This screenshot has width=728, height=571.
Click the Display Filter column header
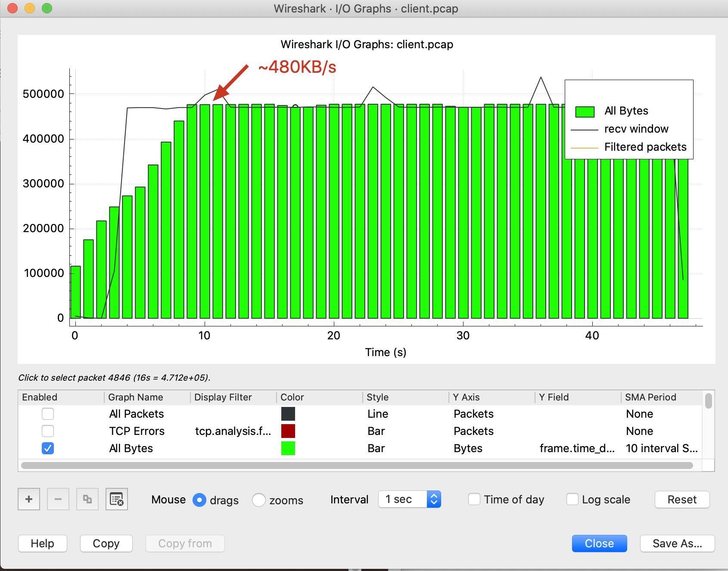[x=223, y=397]
